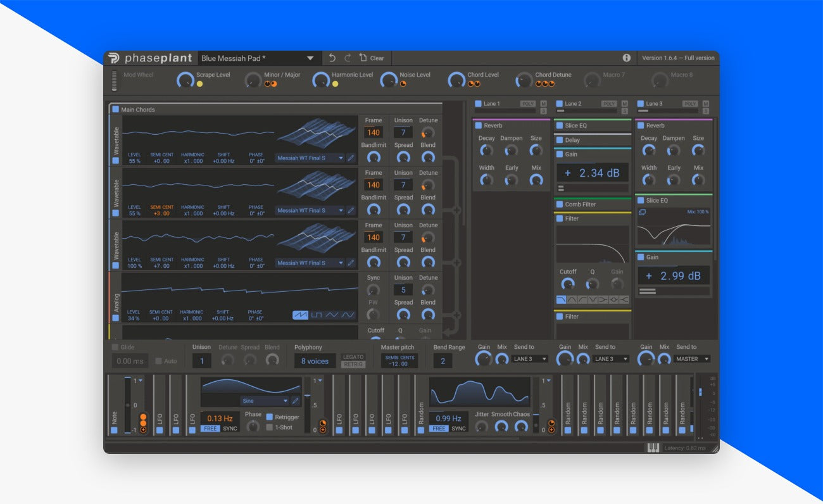Select the sine waveform in the Analog oscillator
The image size is (823, 504).
(348, 315)
